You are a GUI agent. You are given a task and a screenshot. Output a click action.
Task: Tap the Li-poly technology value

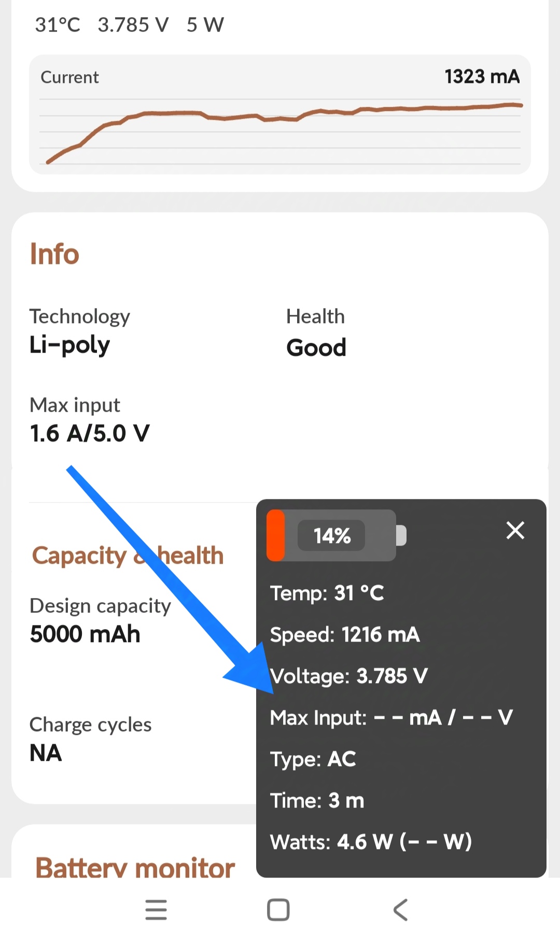click(x=69, y=345)
